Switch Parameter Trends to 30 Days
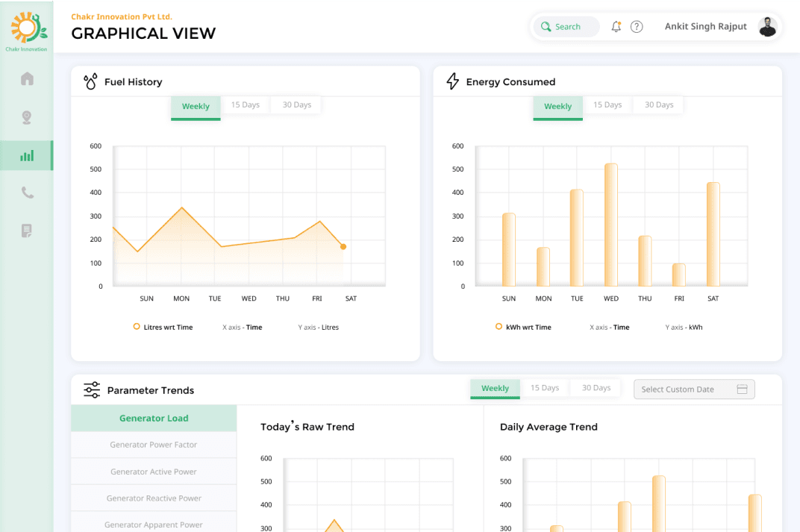 (x=596, y=388)
